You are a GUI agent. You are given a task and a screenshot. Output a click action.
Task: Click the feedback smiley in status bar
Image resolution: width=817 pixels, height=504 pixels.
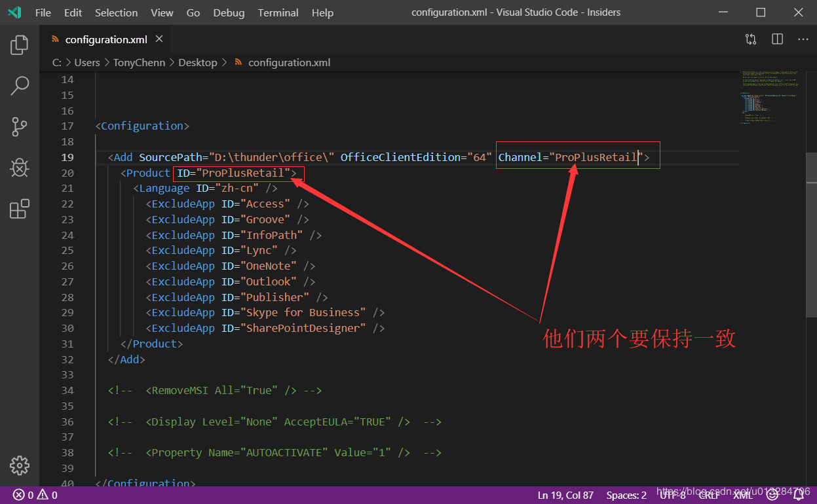click(x=772, y=495)
